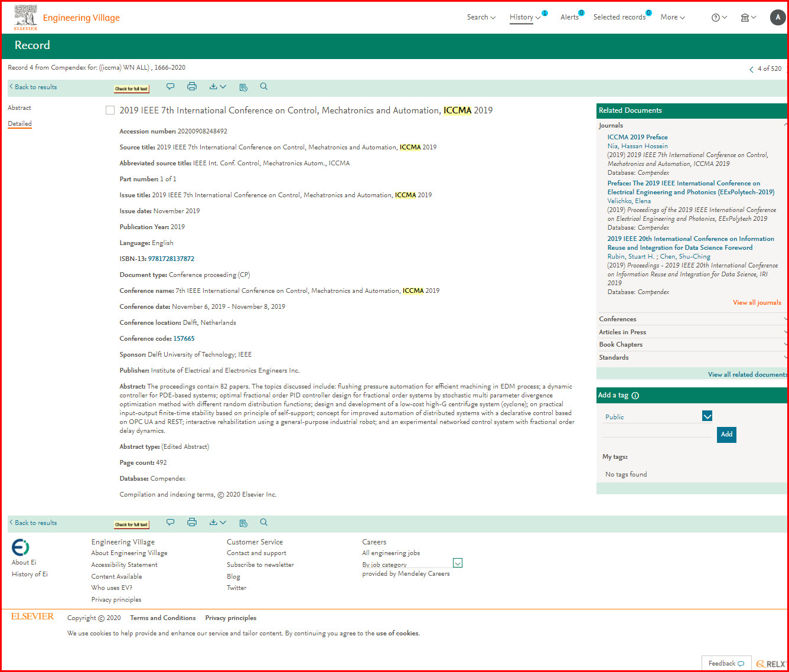
Task: Click author link 'Nia, Hassan Hossein'
Action: click(x=638, y=146)
